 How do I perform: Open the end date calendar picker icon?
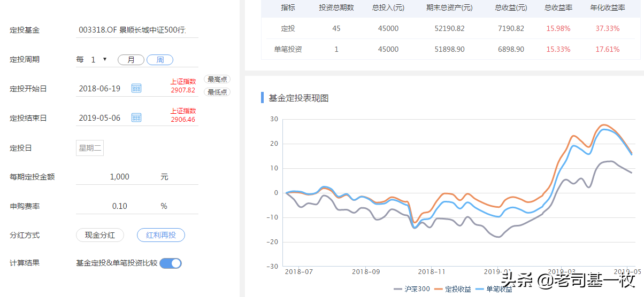pyautogui.click(x=136, y=118)
